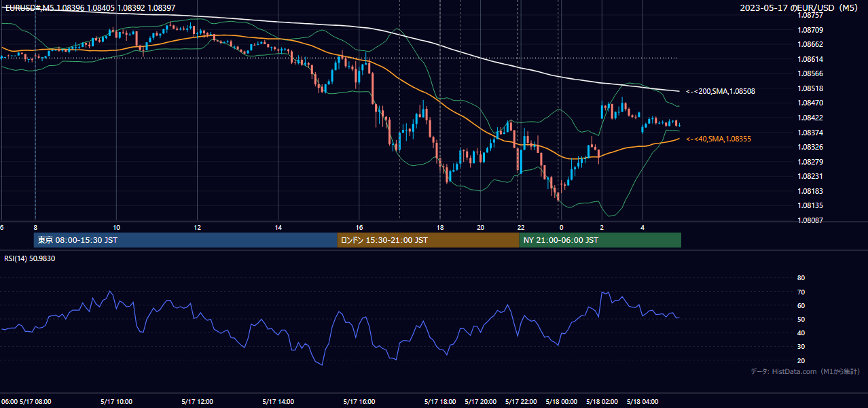The height and width of the screenshot is (408, 868).
Task: Click price axis value 1.08374
Action: coord(810,133)
